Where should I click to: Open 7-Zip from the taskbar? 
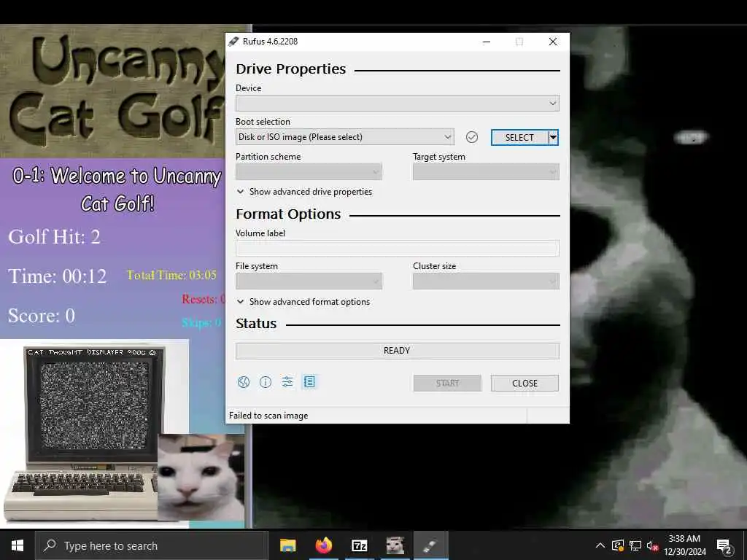click(x=359, y=545)
